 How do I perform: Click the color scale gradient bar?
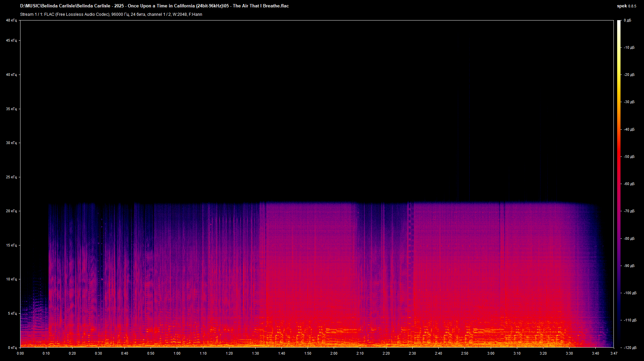pyautogui.click(x=619, y=184)
